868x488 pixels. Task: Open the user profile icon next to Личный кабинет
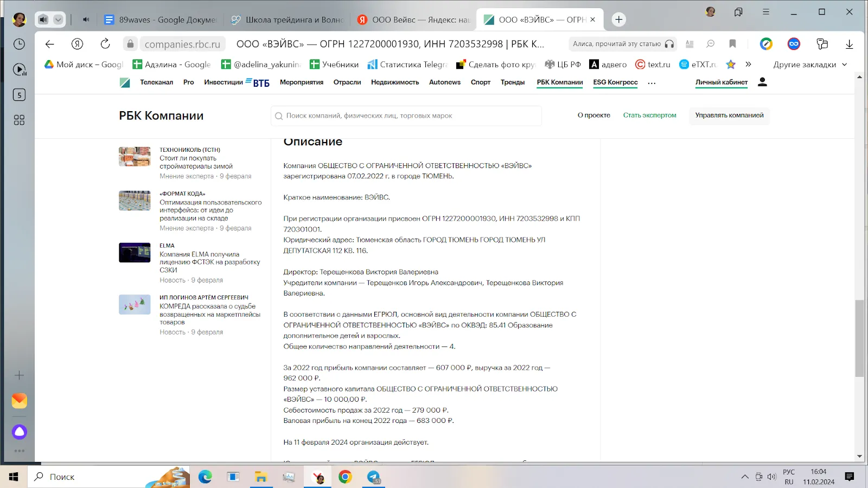coord(762,82)
